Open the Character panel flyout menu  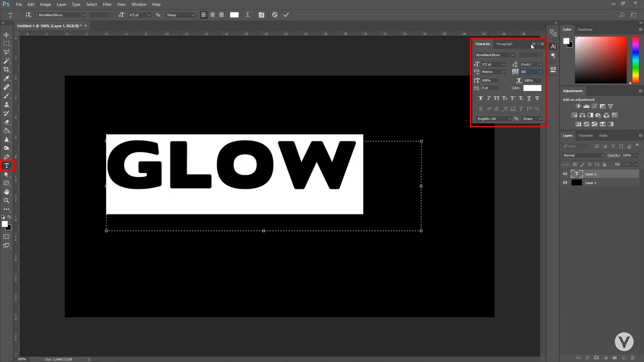(x=542, y=44)
